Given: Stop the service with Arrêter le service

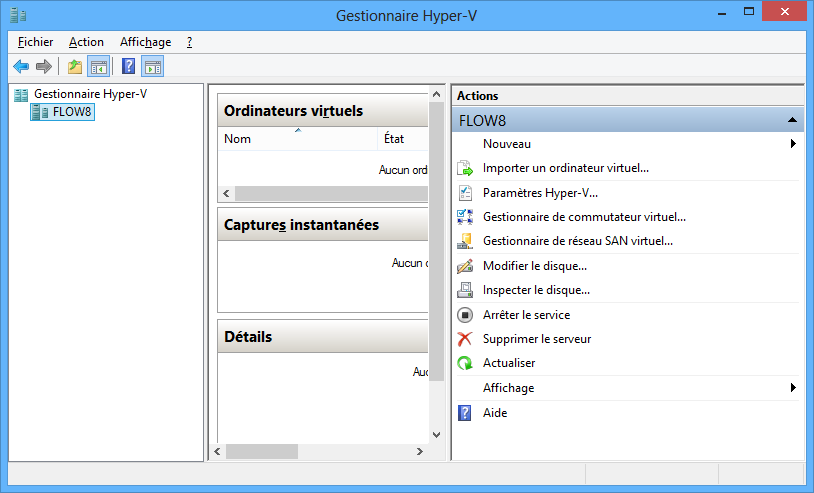Looking at the screenshot, I should [526, 315].
